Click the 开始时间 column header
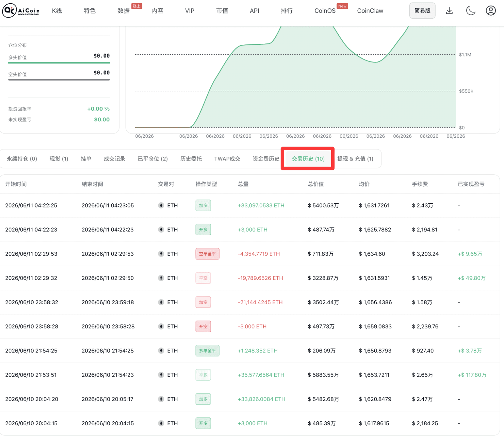Image resolution: width=504 pixels, height=439 pixels. coord(16,184)
